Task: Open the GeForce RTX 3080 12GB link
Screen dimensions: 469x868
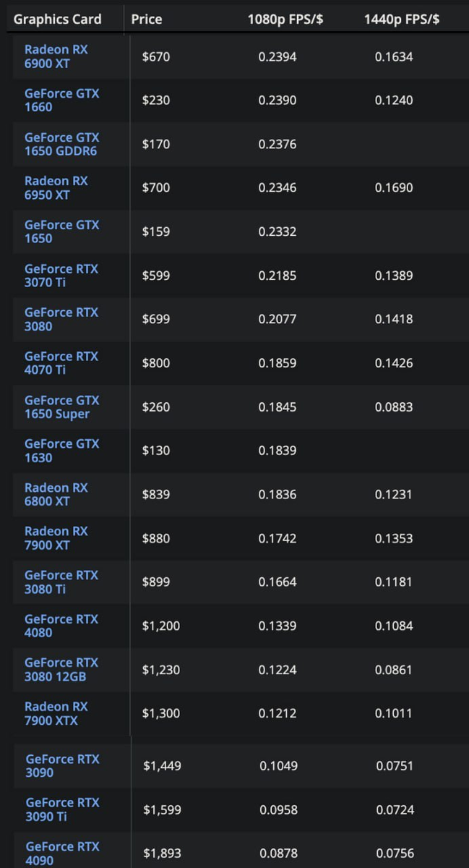Action: 61,670
